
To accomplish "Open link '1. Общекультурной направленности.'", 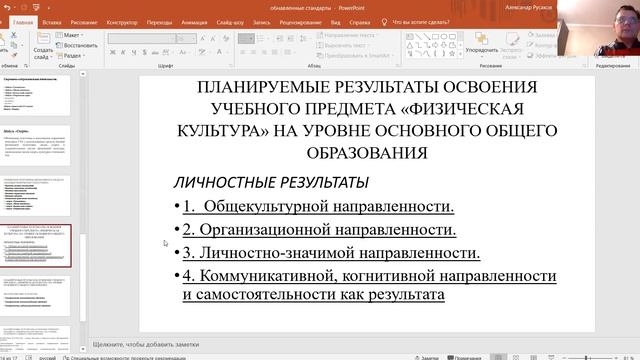I will (x=318, y=206).
